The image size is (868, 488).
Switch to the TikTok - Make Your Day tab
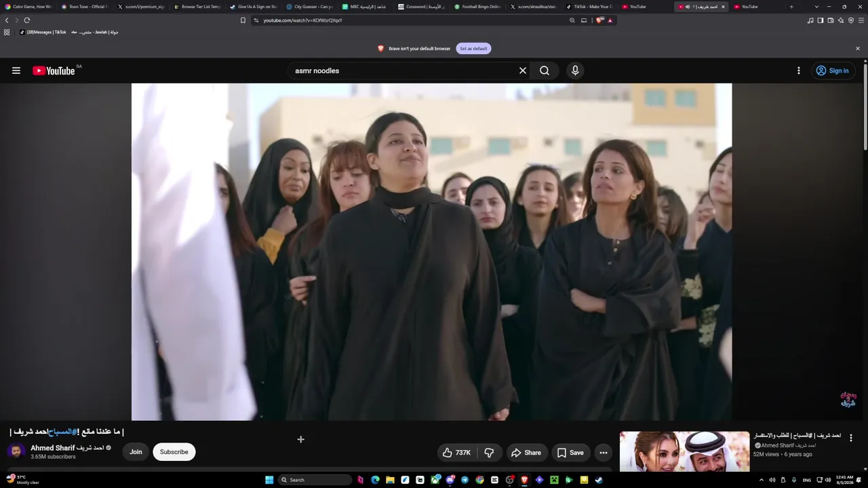[589, 7]
